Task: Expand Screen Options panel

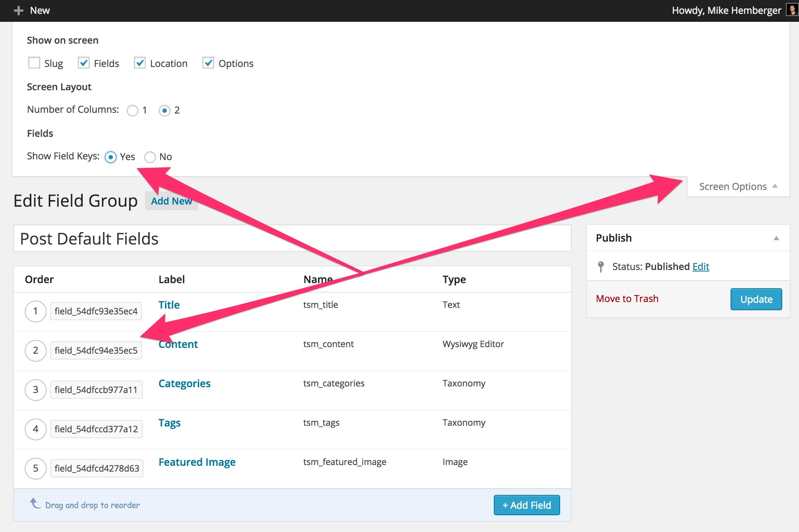Action: [x=739, y=186]
